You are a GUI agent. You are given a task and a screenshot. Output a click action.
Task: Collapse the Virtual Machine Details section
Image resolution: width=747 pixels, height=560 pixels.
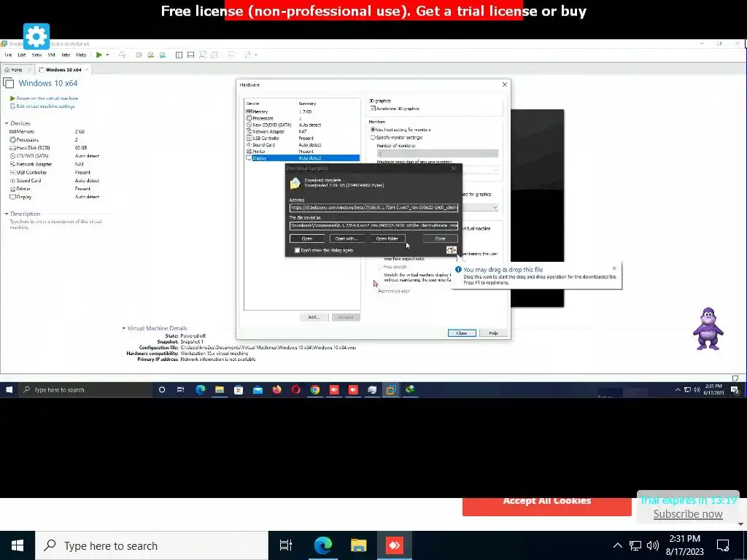point(124,328)
